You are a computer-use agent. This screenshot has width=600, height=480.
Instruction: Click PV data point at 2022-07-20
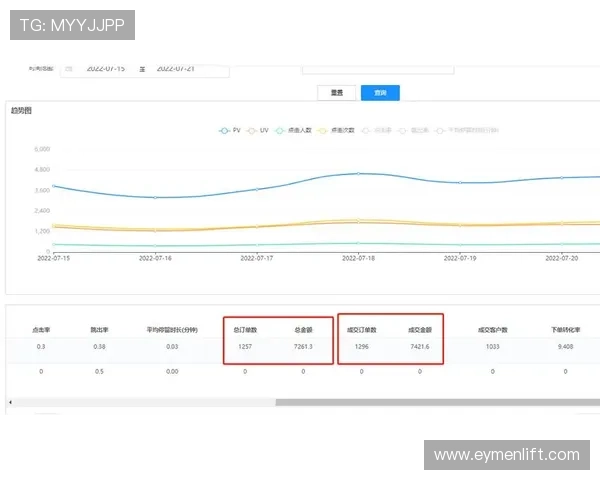(562, 178)
